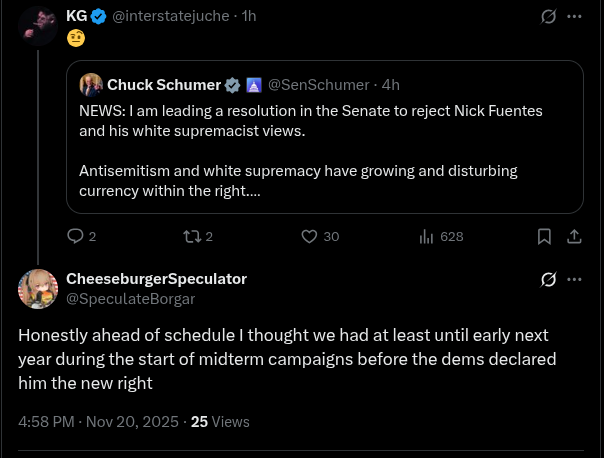Image resolution: width=604 pixels, height=458 pixels.
Task: Click Chuck Schumer's small avatar in quote
Action: (91, 85)
